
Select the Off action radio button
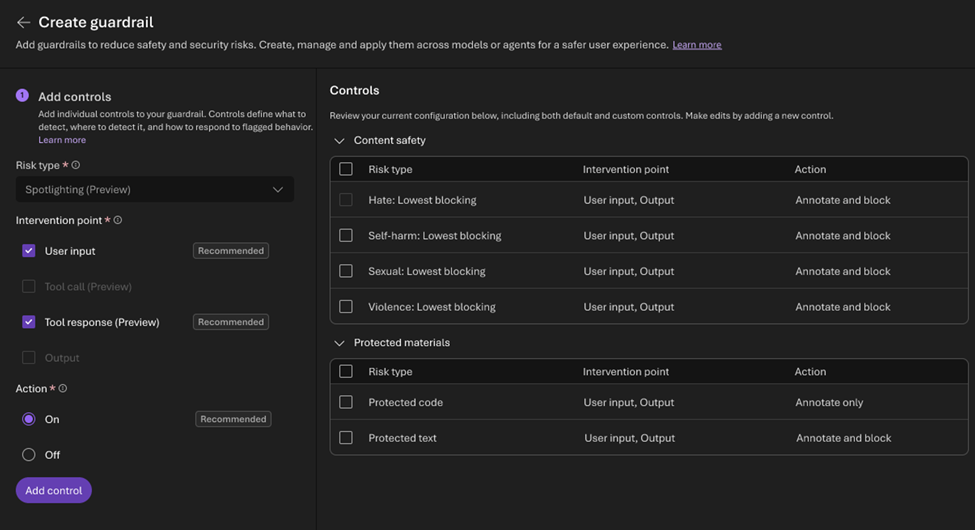point(29,455)
